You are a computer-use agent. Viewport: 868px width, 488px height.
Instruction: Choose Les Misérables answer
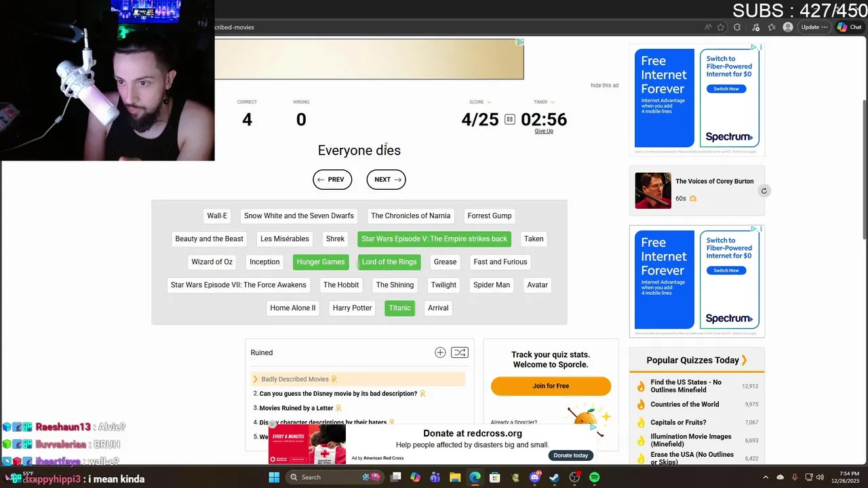[285, 239]
